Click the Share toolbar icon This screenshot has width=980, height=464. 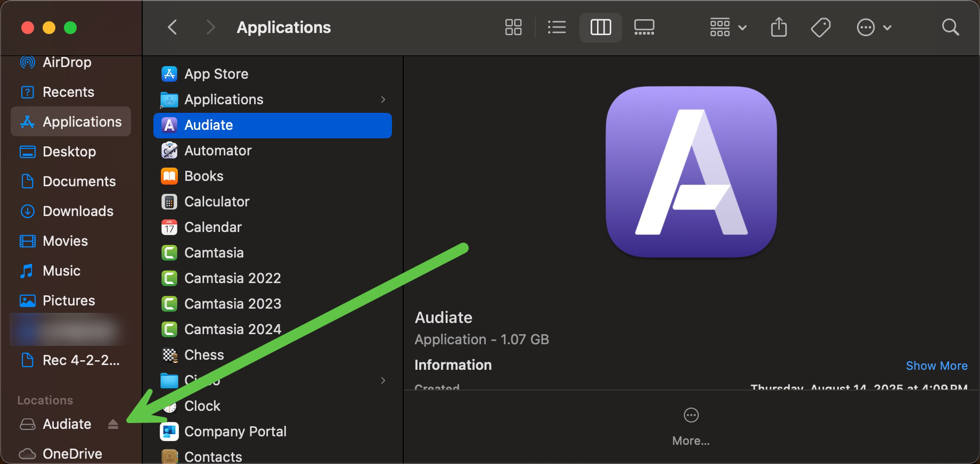779,27
